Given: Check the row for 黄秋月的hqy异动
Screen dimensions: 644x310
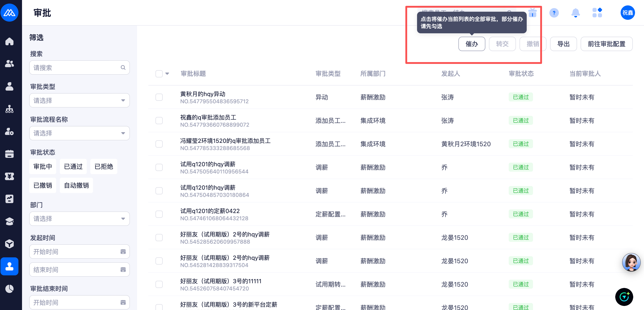Looking at the screenshot, I should [x=159, y=97].
